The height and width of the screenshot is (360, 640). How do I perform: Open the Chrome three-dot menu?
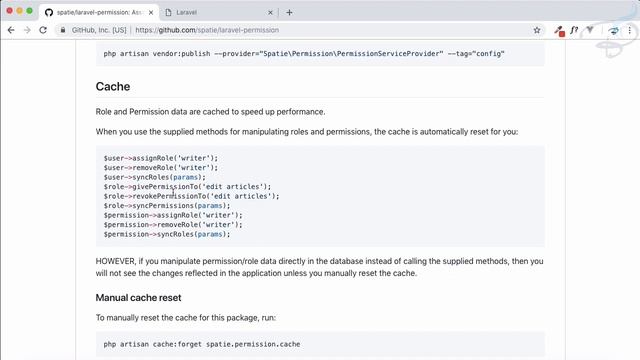click(x=629, y=30)
